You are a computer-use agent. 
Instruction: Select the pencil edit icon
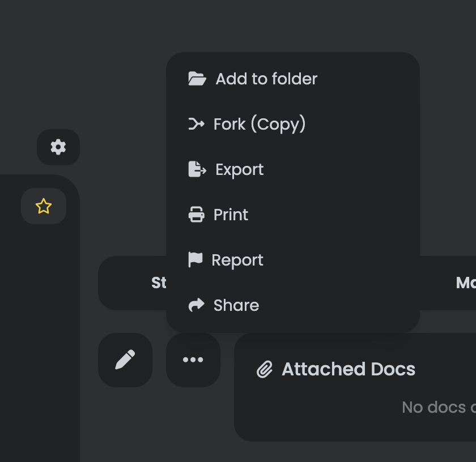(x=125, y=360)
